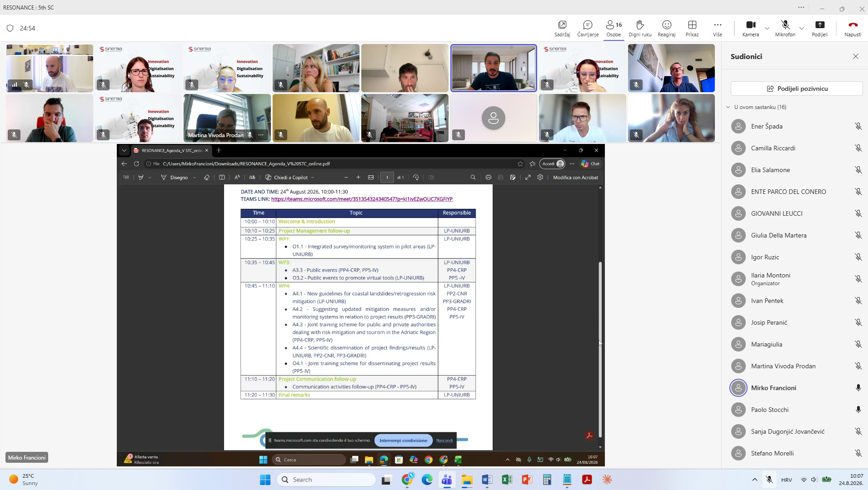This screenshot has height=490, width=868.
Task: Click Podijeli pozivnicu invite button
Action: pos(796,89)
